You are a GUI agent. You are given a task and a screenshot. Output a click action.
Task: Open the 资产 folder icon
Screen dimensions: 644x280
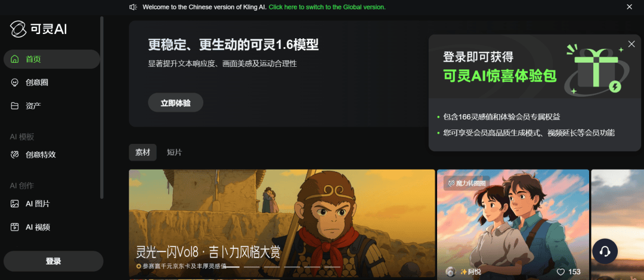[x=15, y=106]
